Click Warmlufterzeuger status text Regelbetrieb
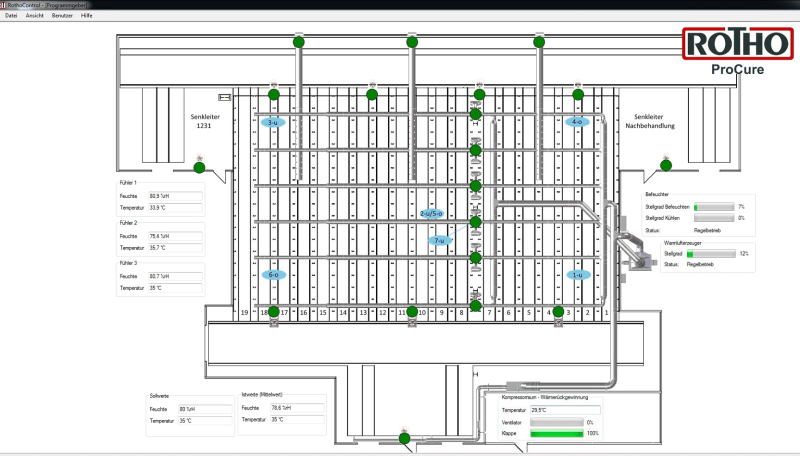Image resolution: width=800 pixels, height=456 pixels. tap(700, 264)
